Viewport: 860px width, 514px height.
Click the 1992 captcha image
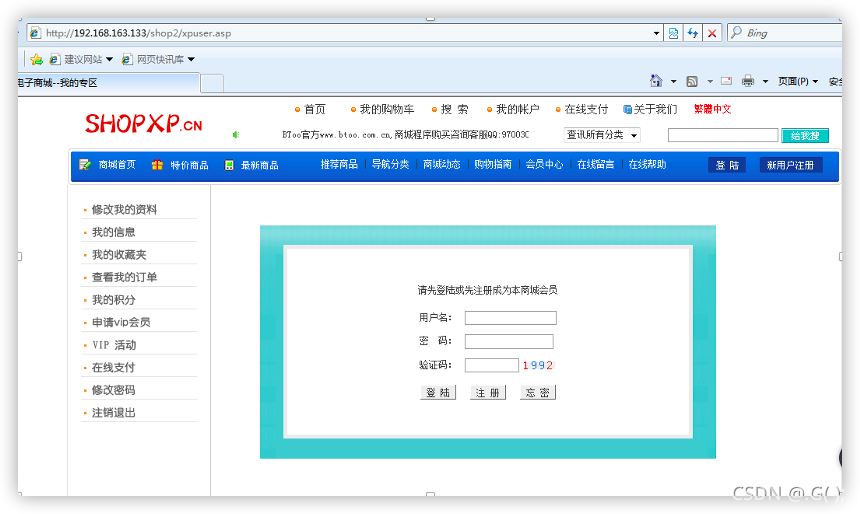[538, 365]
